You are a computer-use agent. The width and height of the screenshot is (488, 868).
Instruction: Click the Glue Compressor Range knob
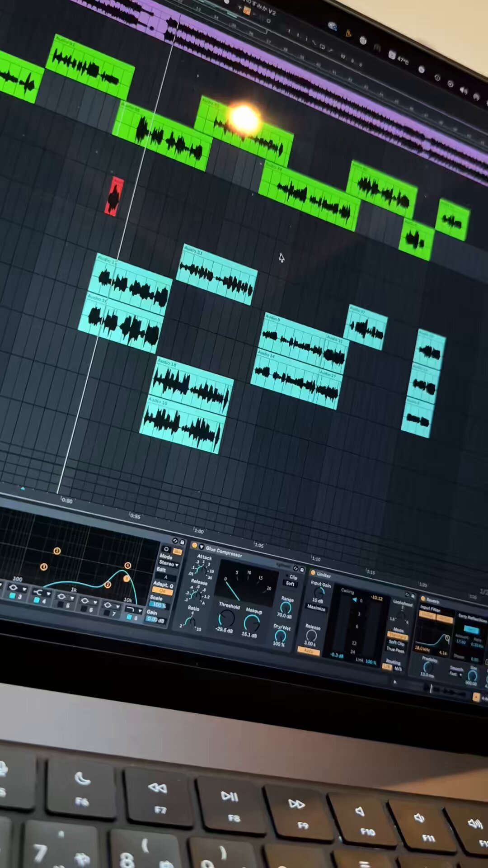point(286,608)
